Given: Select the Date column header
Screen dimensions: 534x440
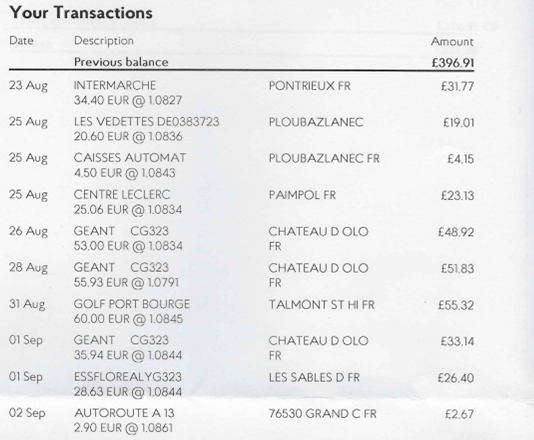Looking at the screenshot, I should click(x=21, y=41).
